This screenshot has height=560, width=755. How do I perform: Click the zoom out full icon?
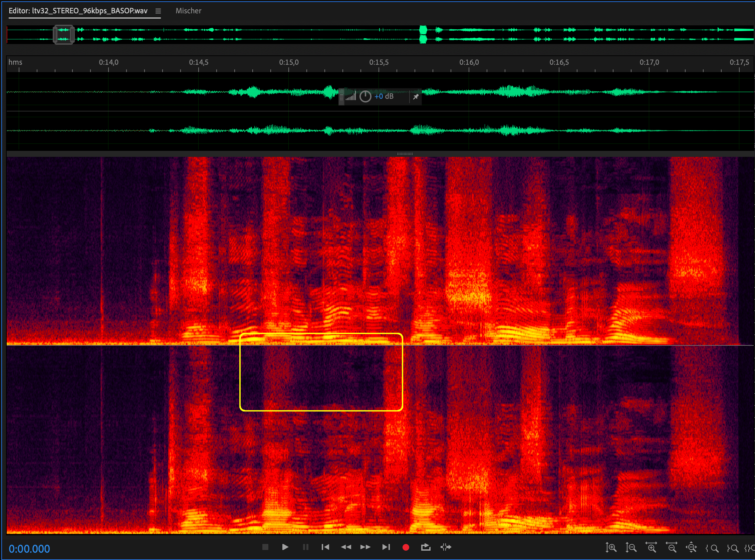(x=691, y=547)
